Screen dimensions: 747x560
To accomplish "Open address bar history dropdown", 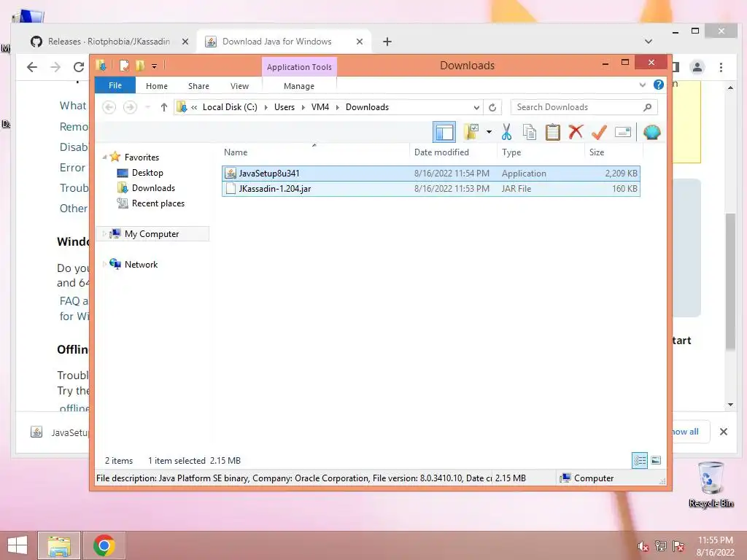I will pyautogui.click(x=476, y=107).
